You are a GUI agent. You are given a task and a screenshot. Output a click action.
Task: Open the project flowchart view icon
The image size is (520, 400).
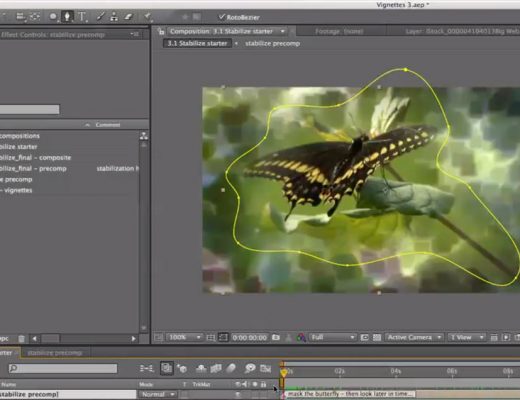[x=144, y=136]
